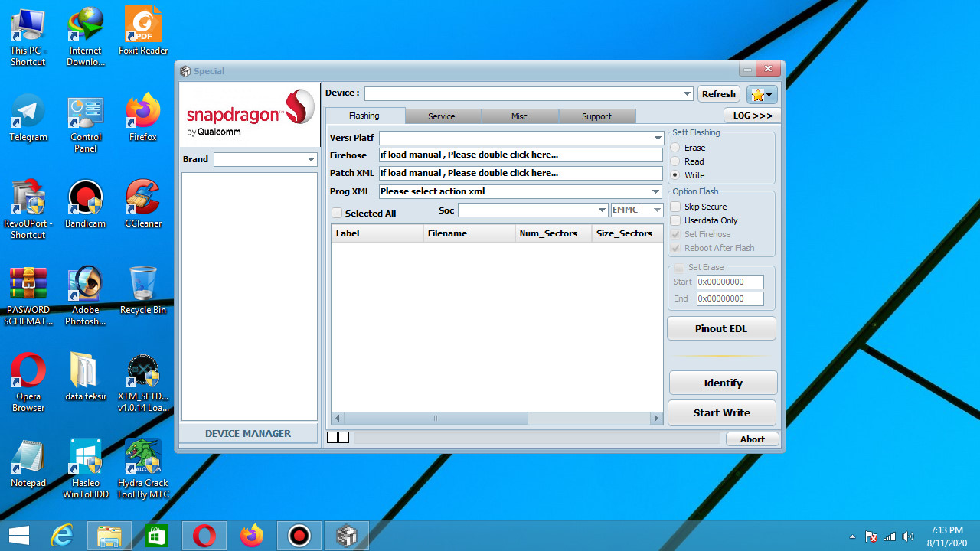The image size is (980, 551).
Task: Enable the Skip Secure option
Action: click(x=675, y=207)
